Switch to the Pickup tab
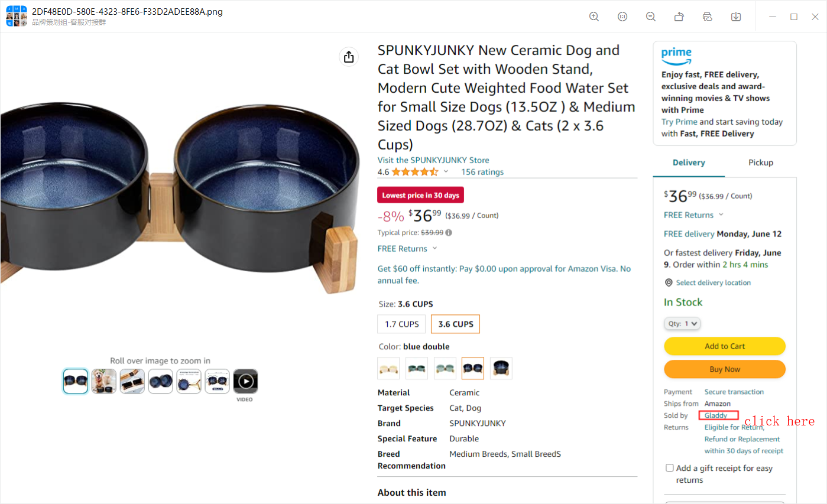Viewport: 827px width, 504px height. [760, 162]
